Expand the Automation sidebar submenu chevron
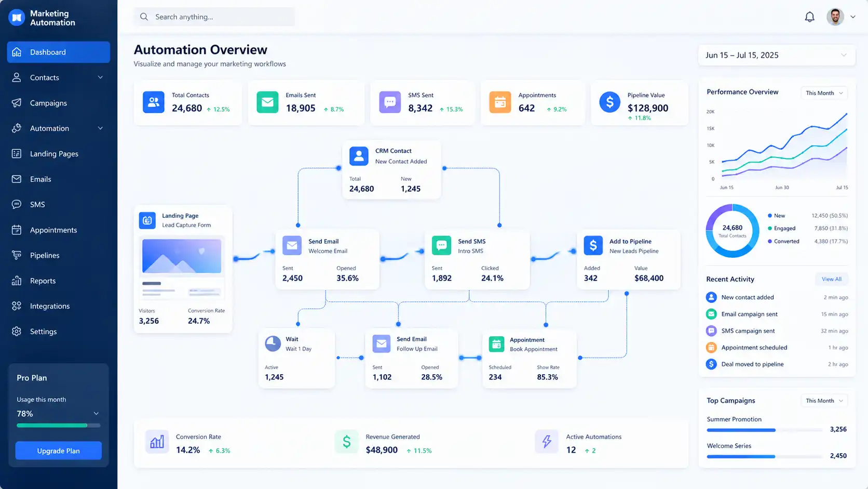The height and width of the screenshot is (489, 868). 100,128
